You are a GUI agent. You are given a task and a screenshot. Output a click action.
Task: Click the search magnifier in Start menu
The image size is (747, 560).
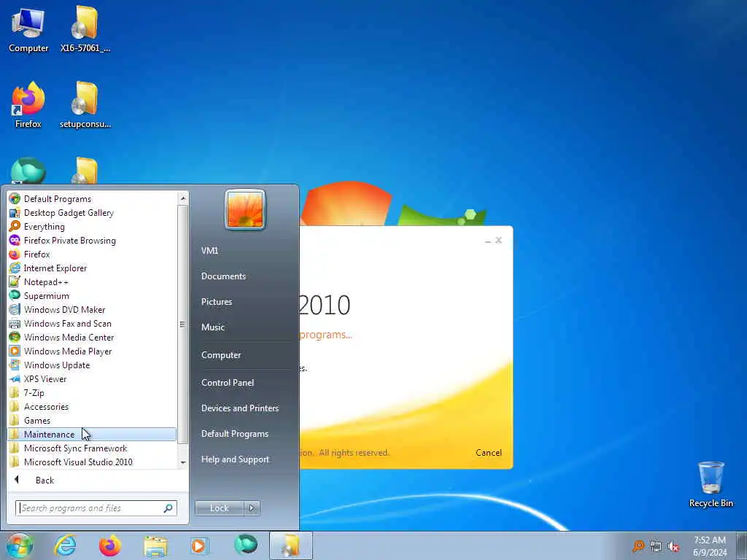[x=169, y=508]
